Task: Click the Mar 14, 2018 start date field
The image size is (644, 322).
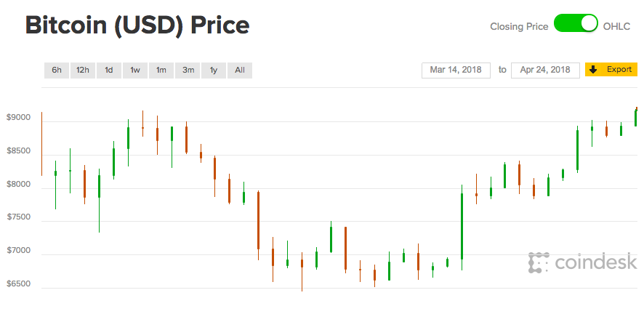Action: (456, 70)
